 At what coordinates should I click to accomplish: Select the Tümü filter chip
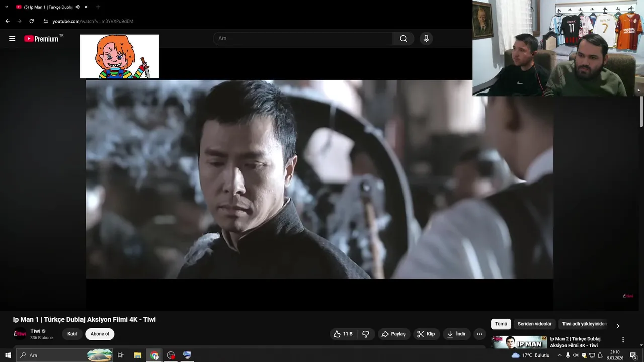click(x=501, y=324)
